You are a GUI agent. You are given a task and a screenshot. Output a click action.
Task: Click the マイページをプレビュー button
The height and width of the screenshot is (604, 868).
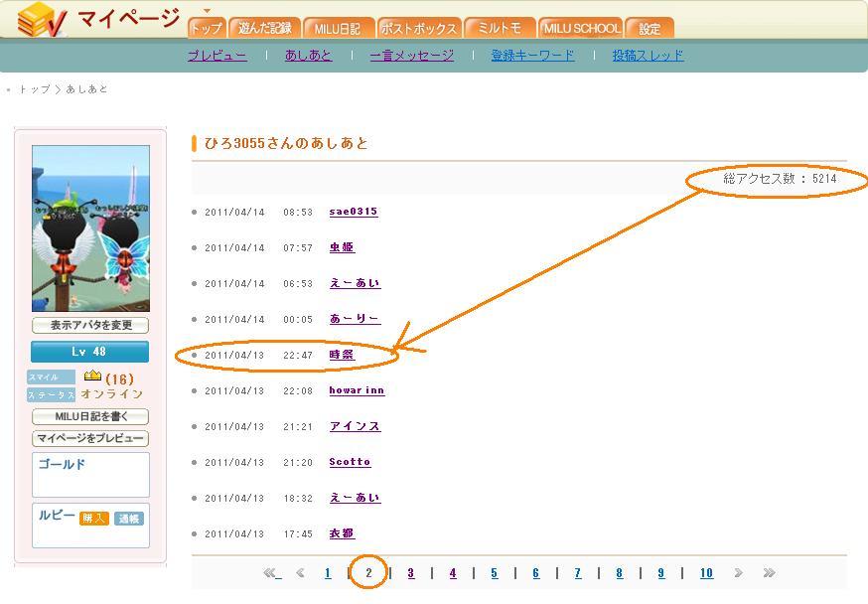point(90,438)
